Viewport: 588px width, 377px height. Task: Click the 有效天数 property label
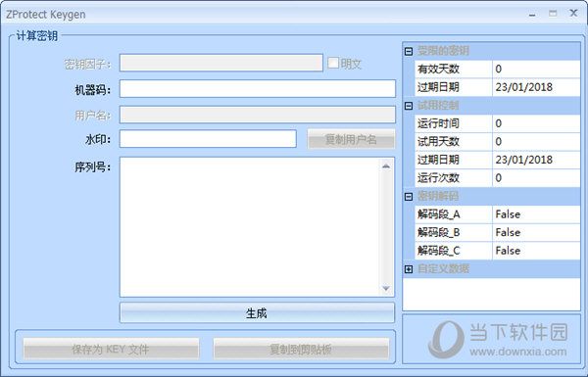click(438, 69)
